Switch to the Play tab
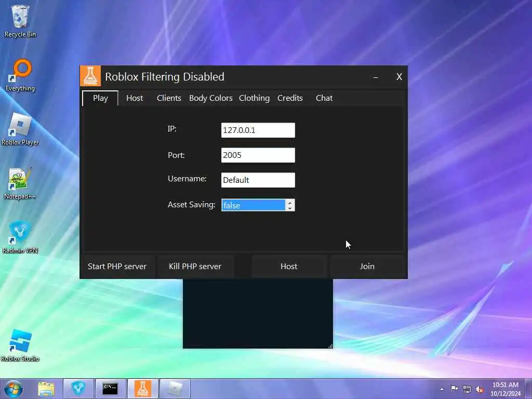 coord(100,98)
